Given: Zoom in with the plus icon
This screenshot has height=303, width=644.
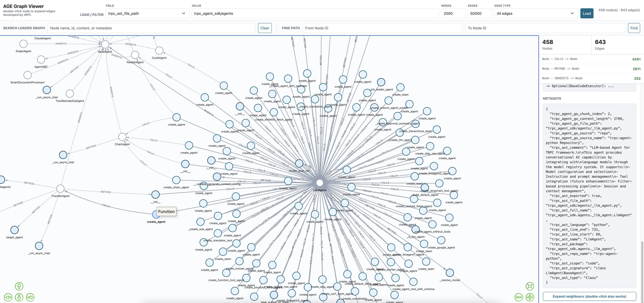Looking at the screenshot, I should 530,297.
